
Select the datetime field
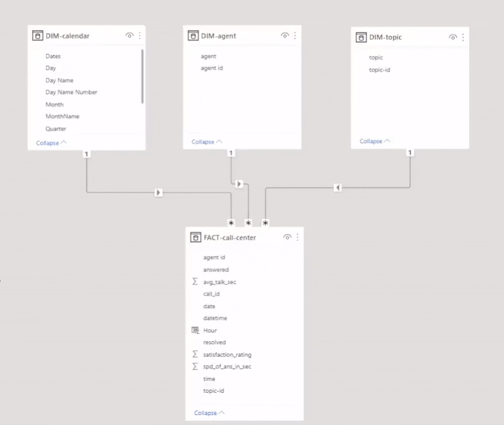(x=215, y=318)
